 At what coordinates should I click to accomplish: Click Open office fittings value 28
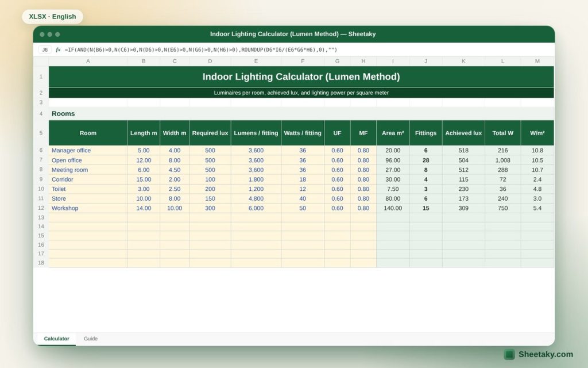tap(425, 160)
